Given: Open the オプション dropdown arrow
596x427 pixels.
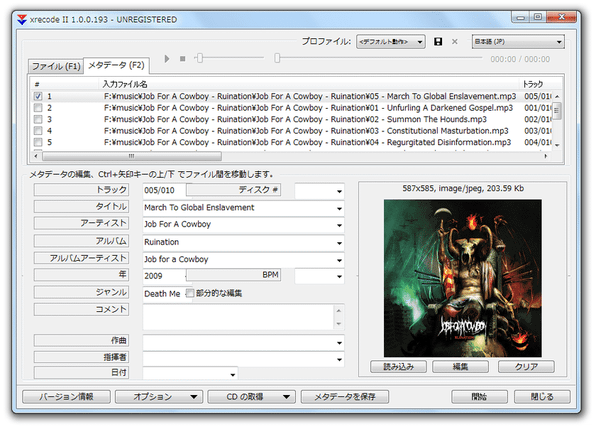Looking at the screenshot, I should point(193,397).
